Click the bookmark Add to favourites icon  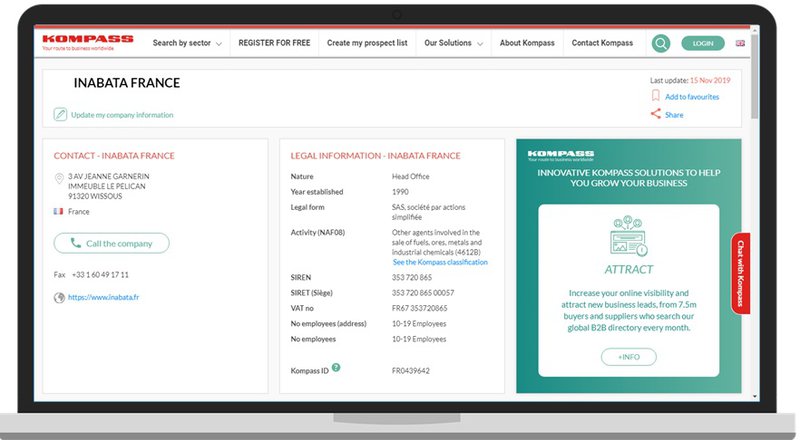point(656,97)
